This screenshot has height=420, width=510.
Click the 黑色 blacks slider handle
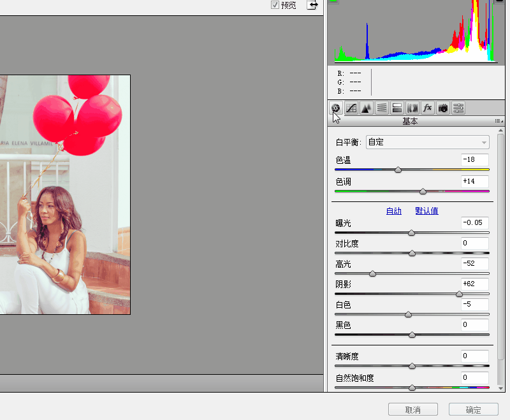pyautogui.click(x=412, y=335)
